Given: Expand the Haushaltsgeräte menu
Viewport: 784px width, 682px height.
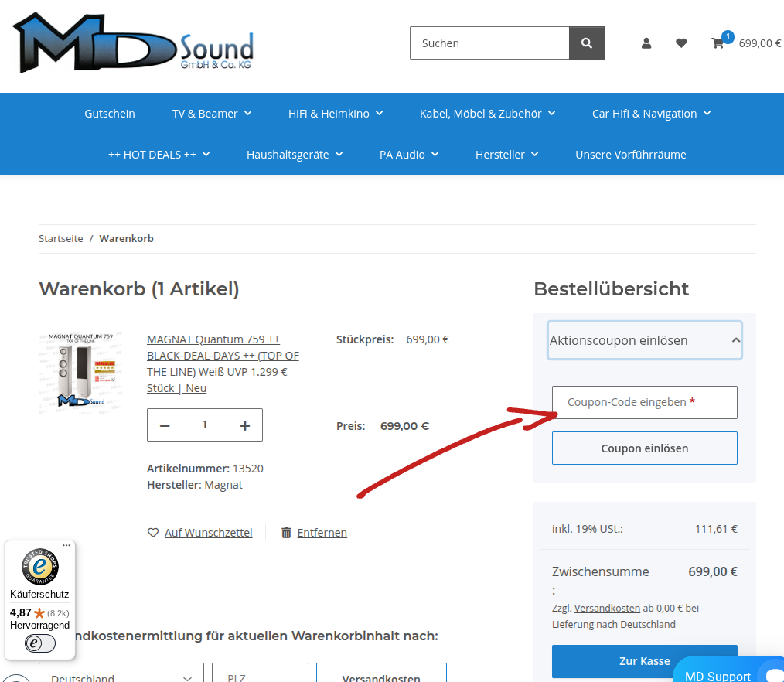Looking at the screenshot, I should point(295,155).
